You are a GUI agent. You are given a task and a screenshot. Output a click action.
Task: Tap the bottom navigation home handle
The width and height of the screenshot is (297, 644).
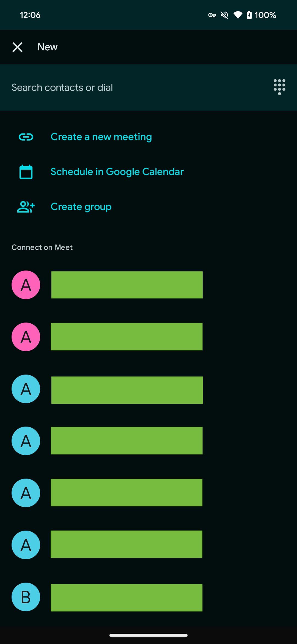[x=148, y=635]
